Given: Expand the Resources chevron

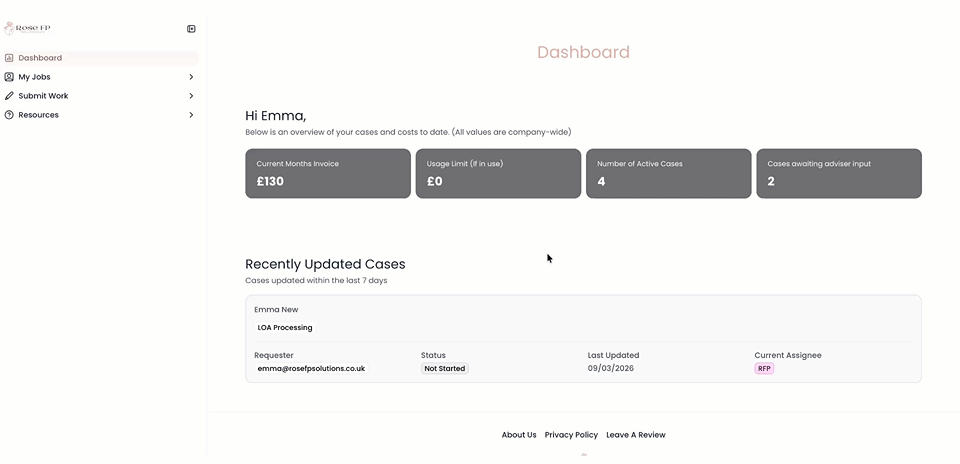Looking at the screenshot, I should click(191, 115).
